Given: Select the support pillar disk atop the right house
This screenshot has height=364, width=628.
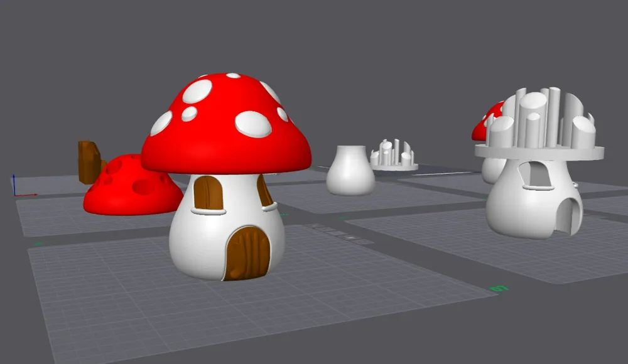Looking at the screenshot, I should coord(539,124).
